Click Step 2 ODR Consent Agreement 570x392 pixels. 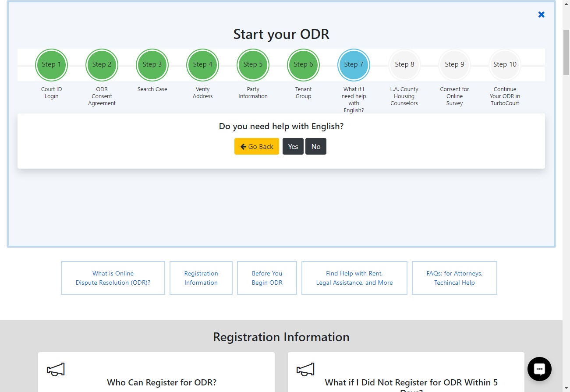[102, 64]
